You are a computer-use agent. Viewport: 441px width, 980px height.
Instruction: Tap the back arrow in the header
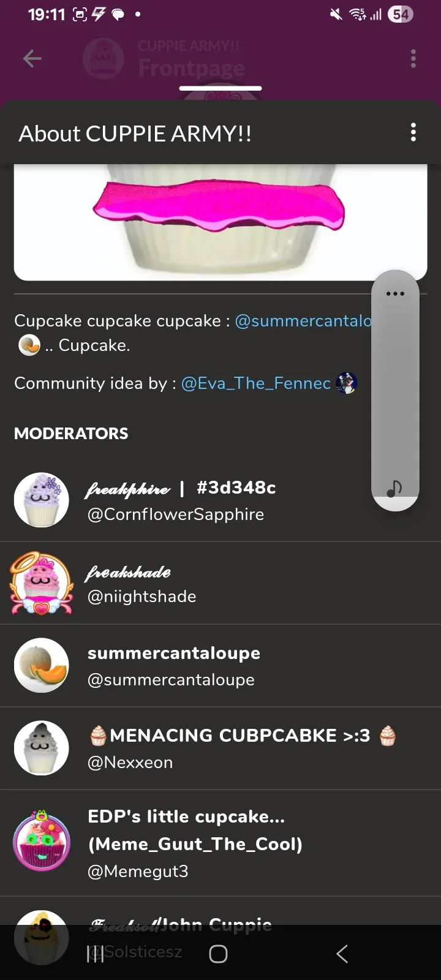pyautogui.click(x=32, y=59)
